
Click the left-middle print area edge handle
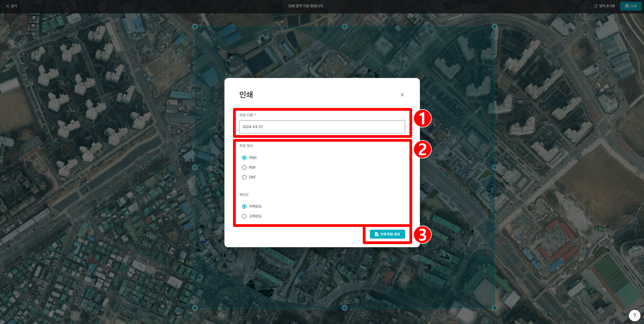(x=195, y=167)
